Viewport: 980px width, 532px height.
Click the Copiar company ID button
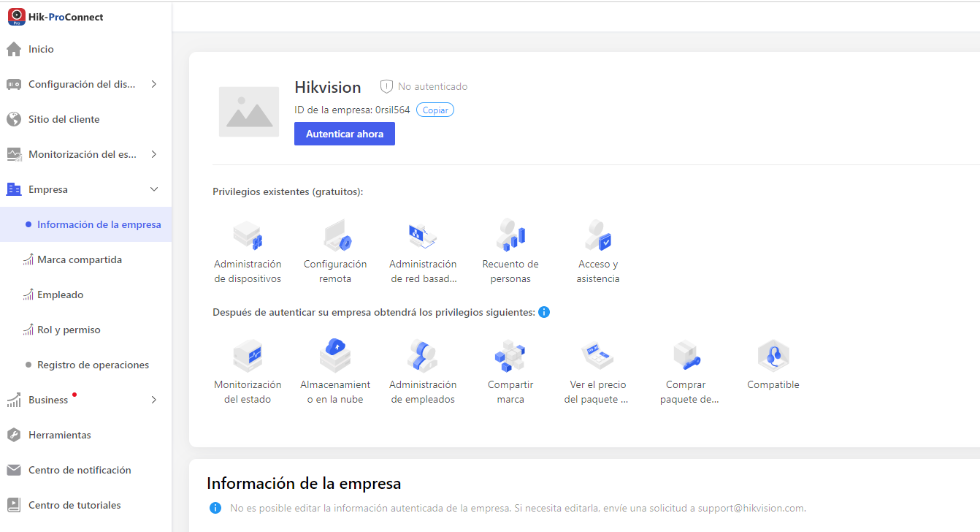[435, 110]
